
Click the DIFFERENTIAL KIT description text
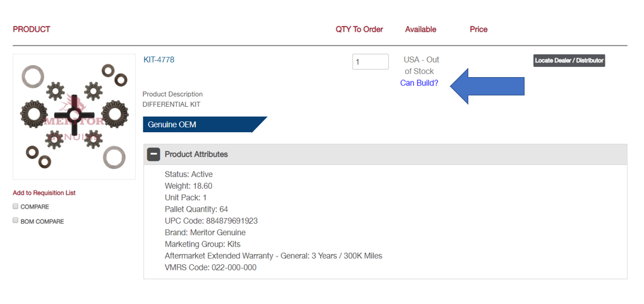171,104
